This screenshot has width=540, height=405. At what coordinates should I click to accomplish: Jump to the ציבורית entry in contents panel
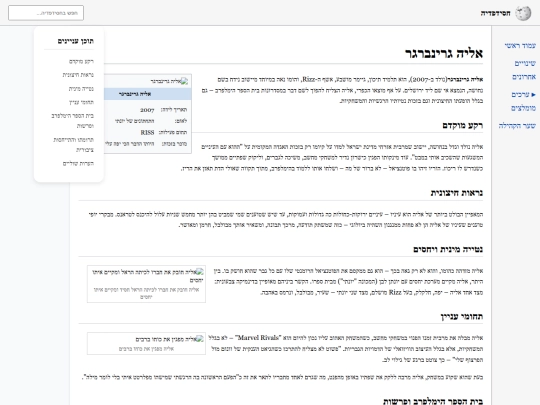(x=73, y=145)
